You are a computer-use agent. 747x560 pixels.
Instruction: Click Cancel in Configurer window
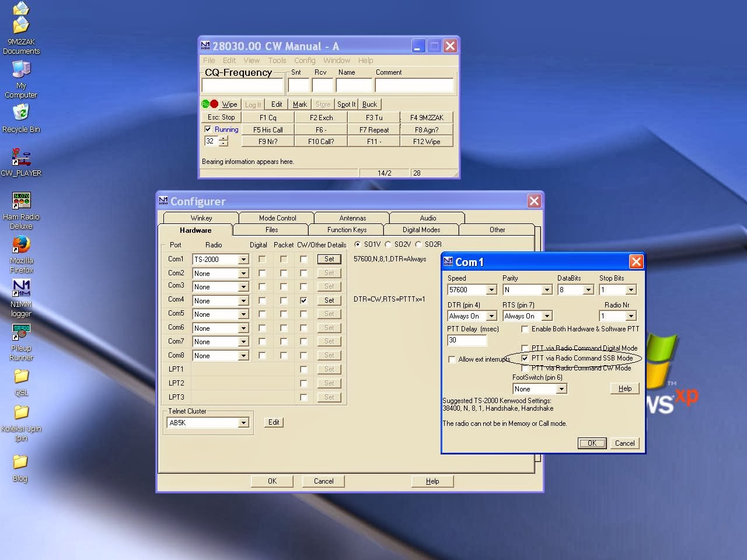click(323, 481)
